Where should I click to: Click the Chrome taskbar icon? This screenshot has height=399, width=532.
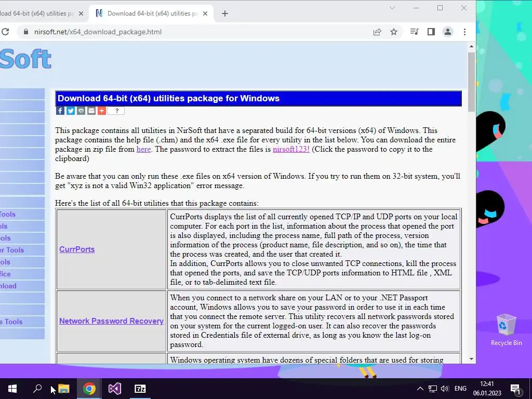tap(89, 389)
